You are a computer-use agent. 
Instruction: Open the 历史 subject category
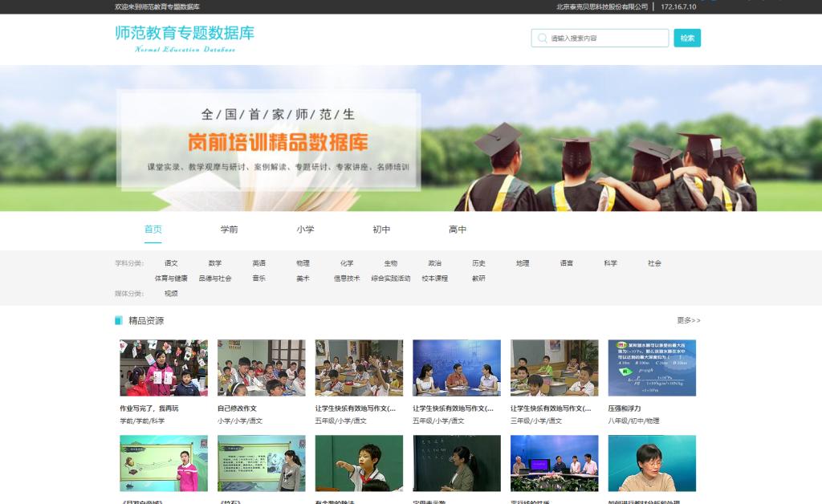pos(478,263)
